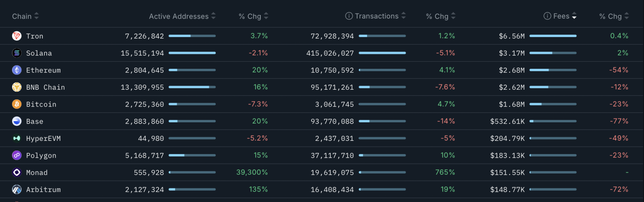The height and width of the screenshot is (202, 644).
Task: Click the Bitcoin orange logo icon
Action: tap(17, 104)
